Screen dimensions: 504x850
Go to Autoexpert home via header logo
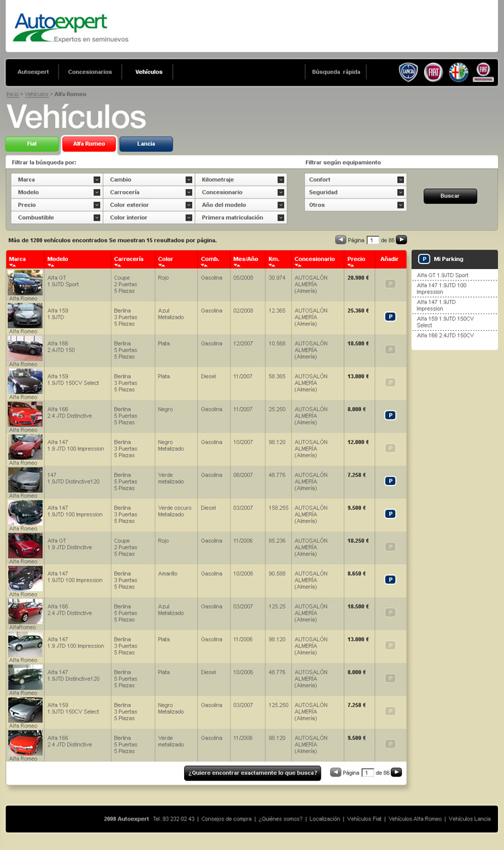[x=71, y=28]
